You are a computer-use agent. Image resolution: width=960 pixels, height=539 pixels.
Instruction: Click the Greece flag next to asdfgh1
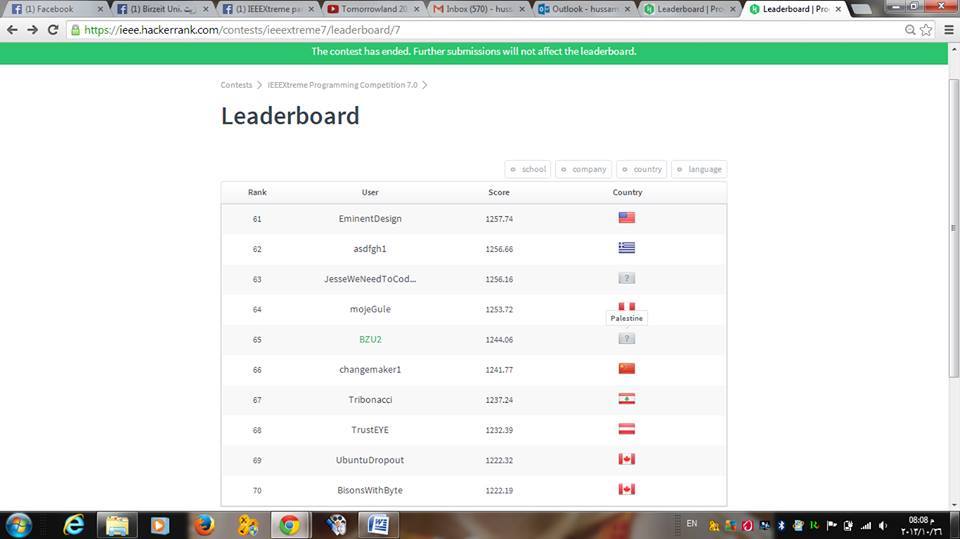(x=627, y=248)
